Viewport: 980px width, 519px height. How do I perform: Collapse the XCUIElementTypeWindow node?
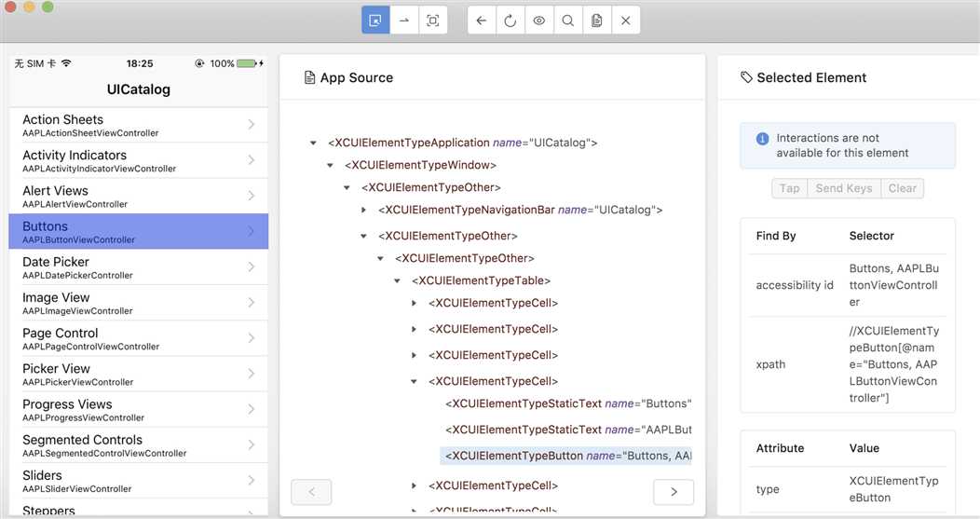coord(330,165)
